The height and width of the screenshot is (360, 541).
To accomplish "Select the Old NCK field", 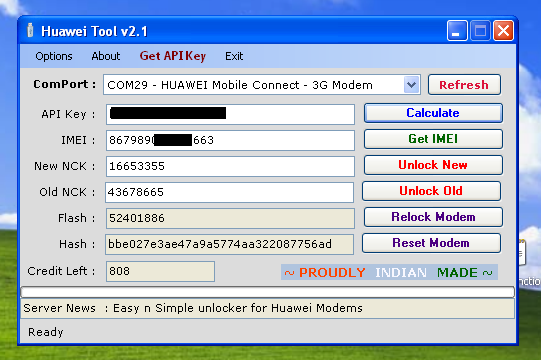I will pos(229,192).
